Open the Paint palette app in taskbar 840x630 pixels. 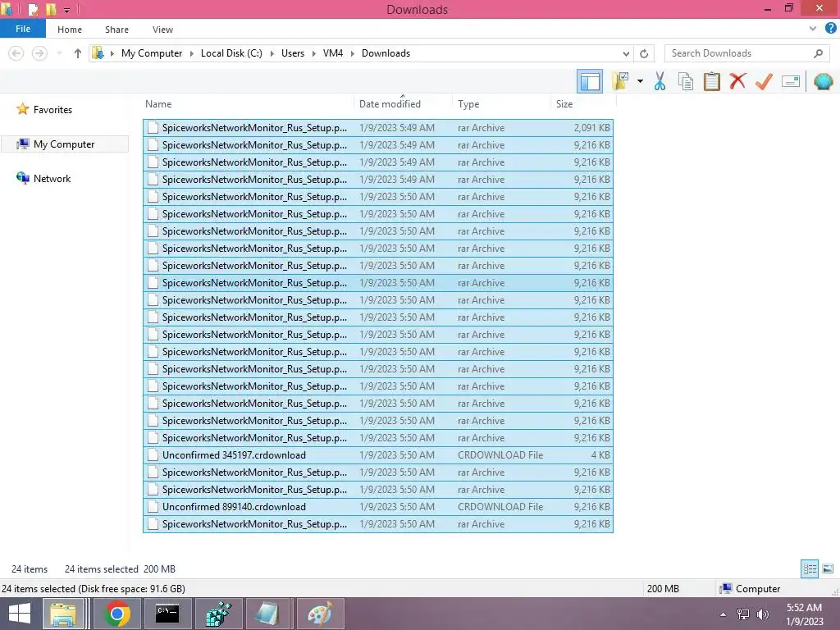point(319,614)
